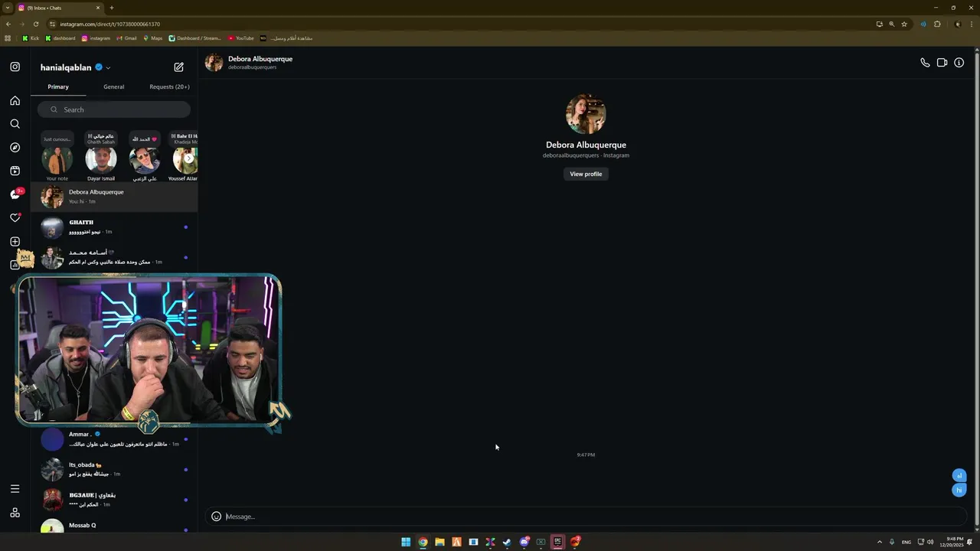
Task: Open conversation information icon
Action: [x=959, y=63]
